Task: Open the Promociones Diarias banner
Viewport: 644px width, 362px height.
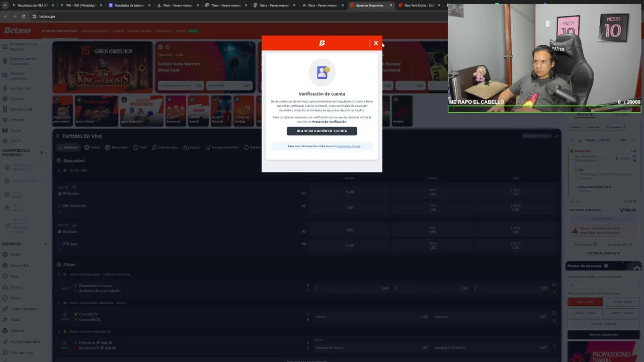Action: click(603, 352)
